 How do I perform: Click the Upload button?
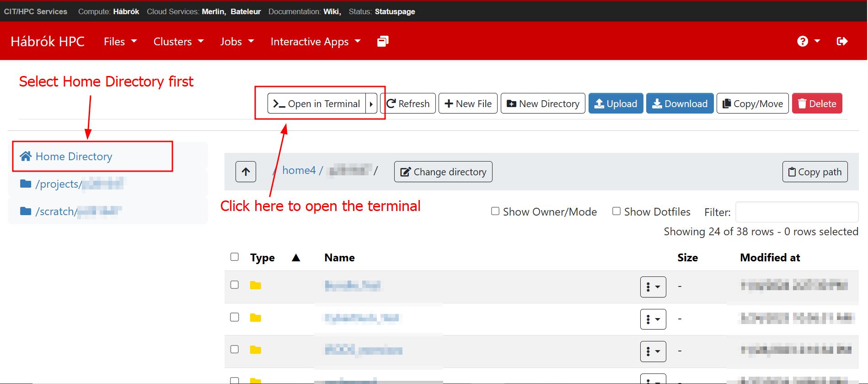point(616,104)
